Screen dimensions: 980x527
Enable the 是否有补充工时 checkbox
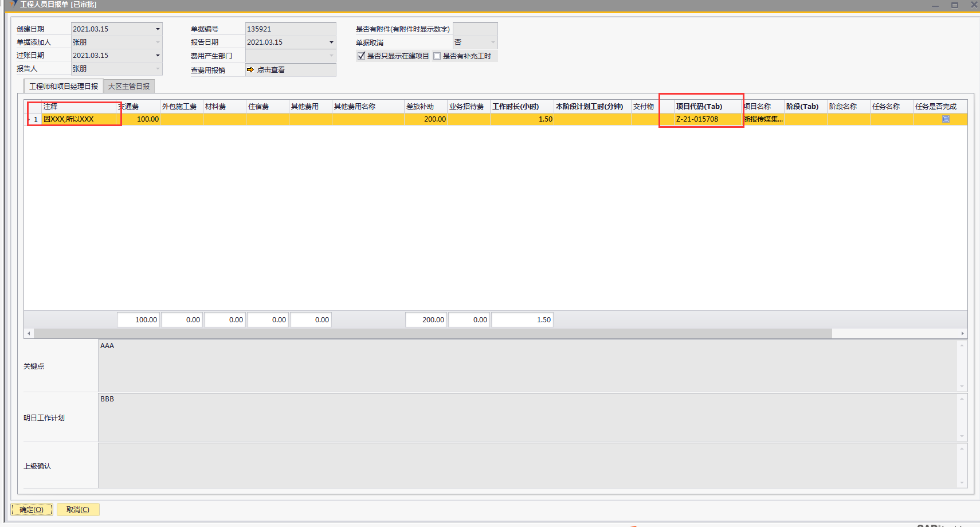pyautogui.click(x=437, y=56)
